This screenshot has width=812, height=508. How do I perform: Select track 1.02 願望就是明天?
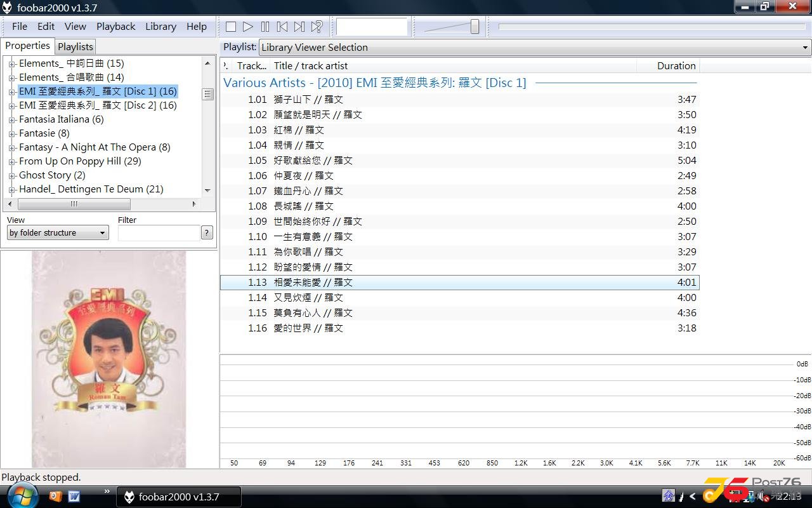point(459,115)
